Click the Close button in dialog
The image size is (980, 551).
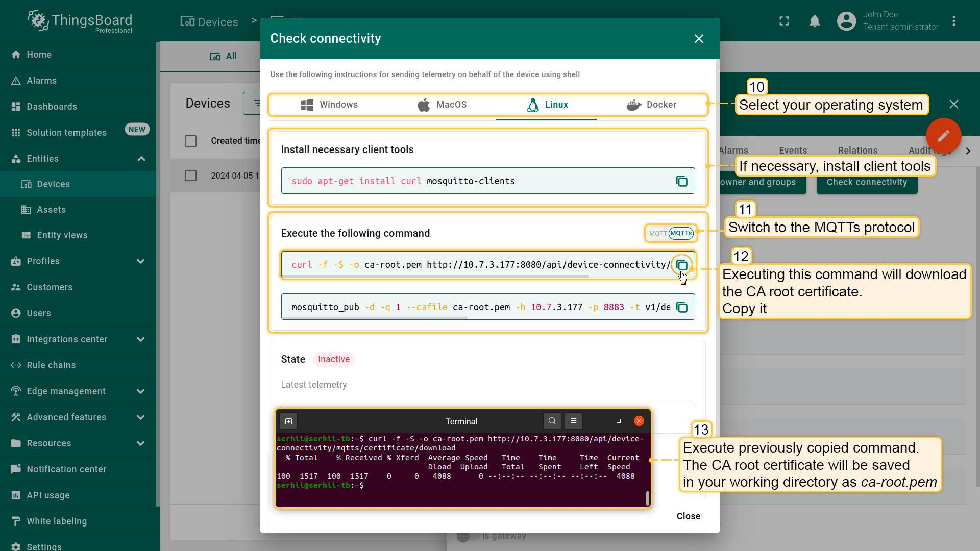point(688,516)
